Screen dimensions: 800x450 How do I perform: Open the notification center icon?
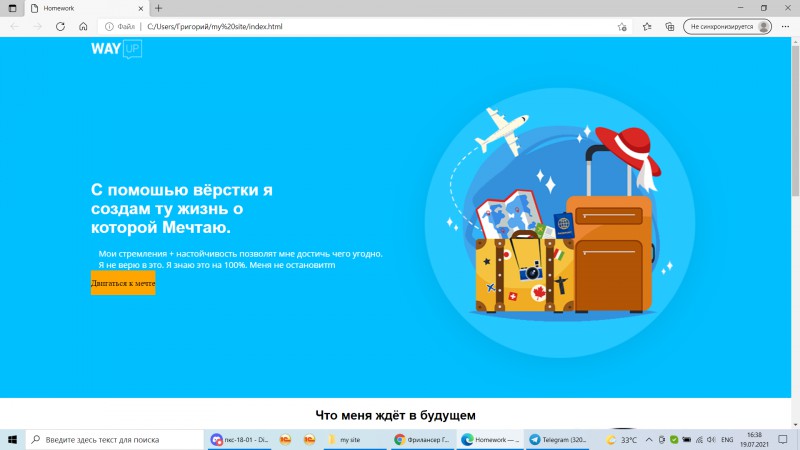coord(783,439)
